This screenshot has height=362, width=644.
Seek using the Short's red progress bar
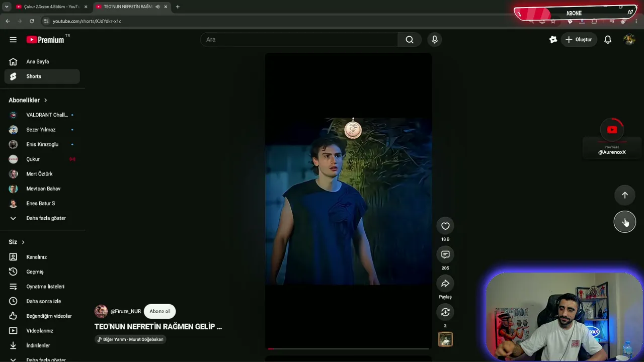[x=348, y=348]
